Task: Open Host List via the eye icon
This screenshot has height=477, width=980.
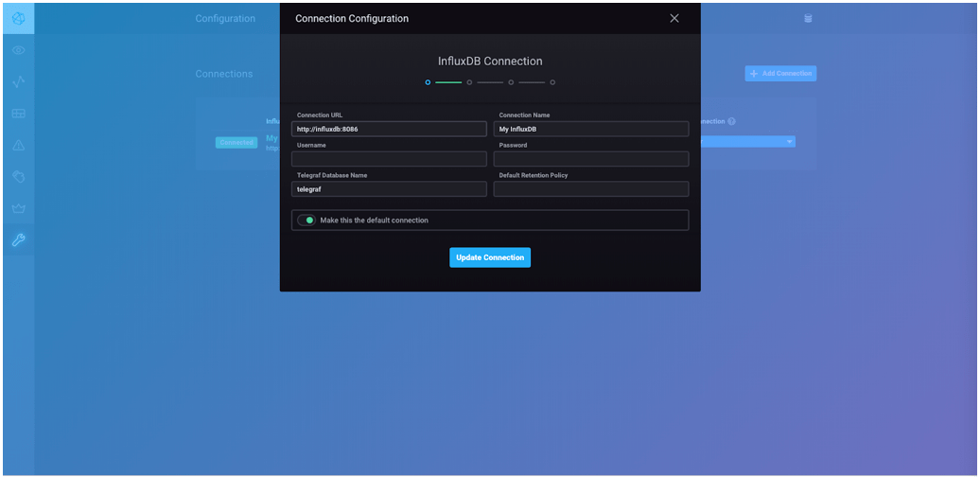Action: click(x=19, y=50)
